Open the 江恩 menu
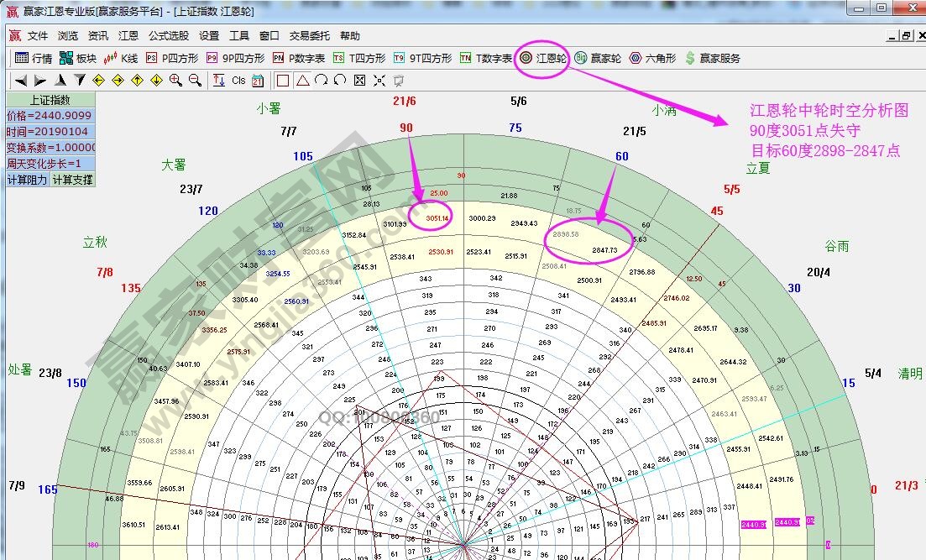The width and height of the screenshot is (926, 560). tap(128, 36)
